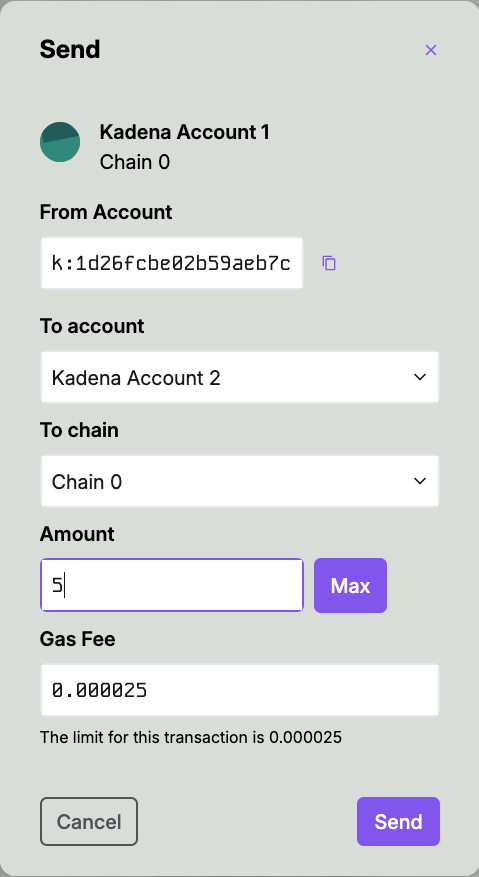Cancel the send transaction
This screenshot has height=877, width=479.
(x=88, y=821)
